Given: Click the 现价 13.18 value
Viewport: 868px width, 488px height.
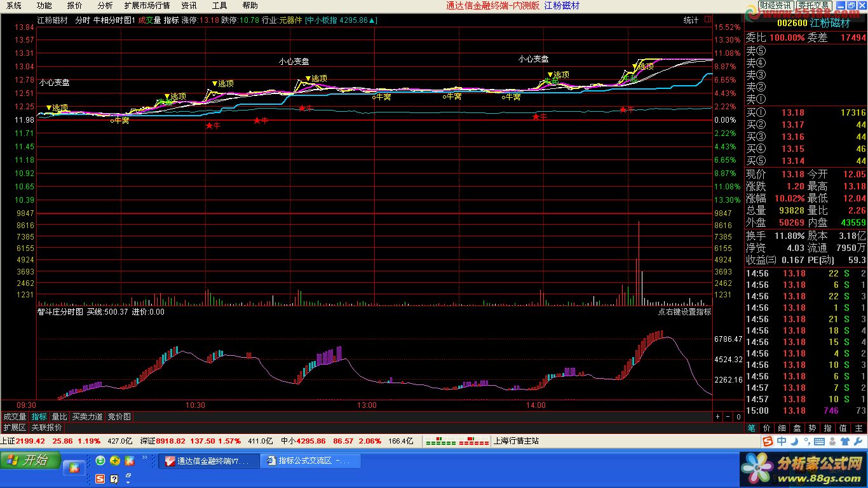Looking at the screenshot, I should coord(793,174).
